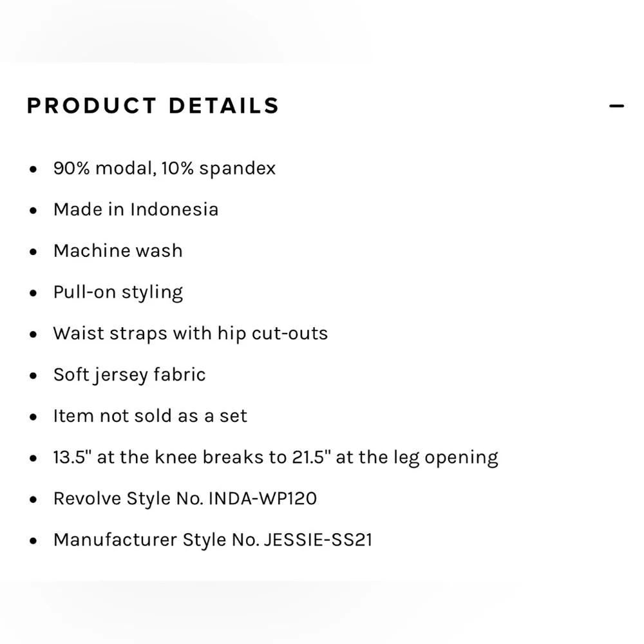Click the "90% modal, 10% spandex" line
The width and height of the screenshot is (644, 644).
[x=164, y=169]
